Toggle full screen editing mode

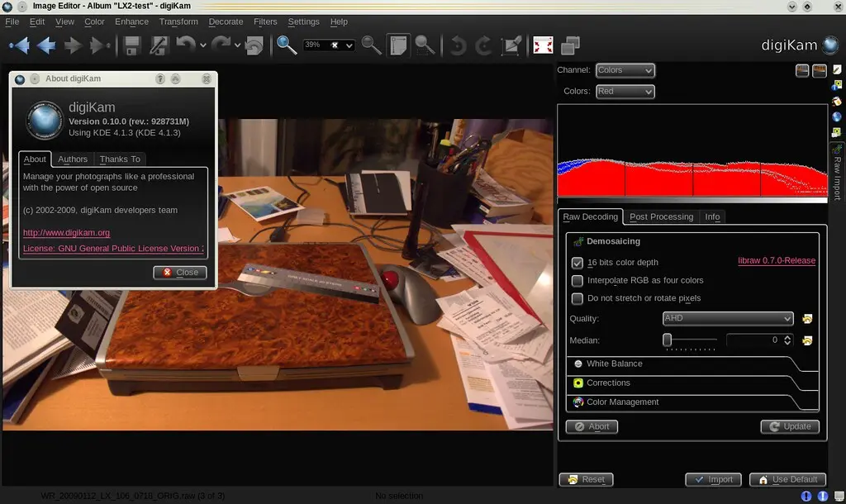click(x=542, y=45)
